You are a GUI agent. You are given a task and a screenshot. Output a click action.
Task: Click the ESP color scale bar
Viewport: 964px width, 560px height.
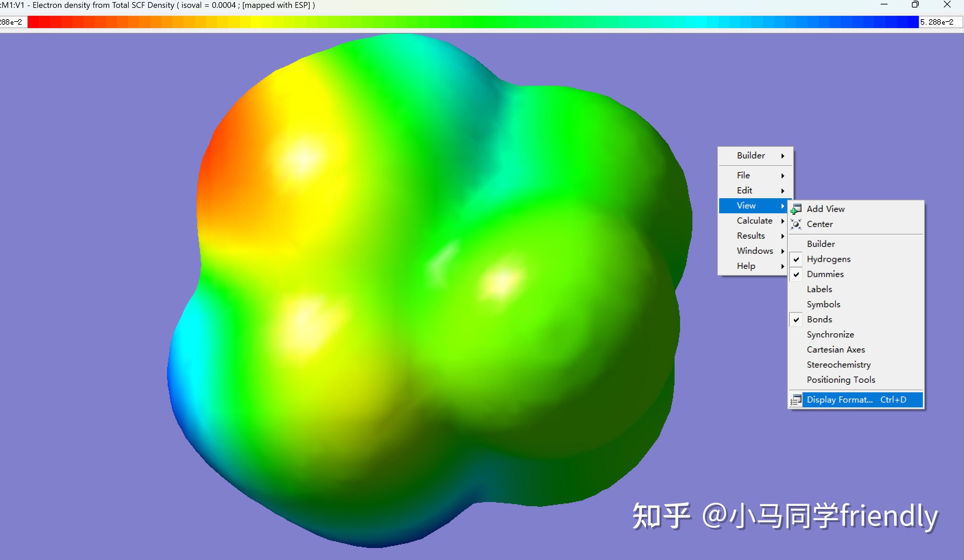pos(473,22)
